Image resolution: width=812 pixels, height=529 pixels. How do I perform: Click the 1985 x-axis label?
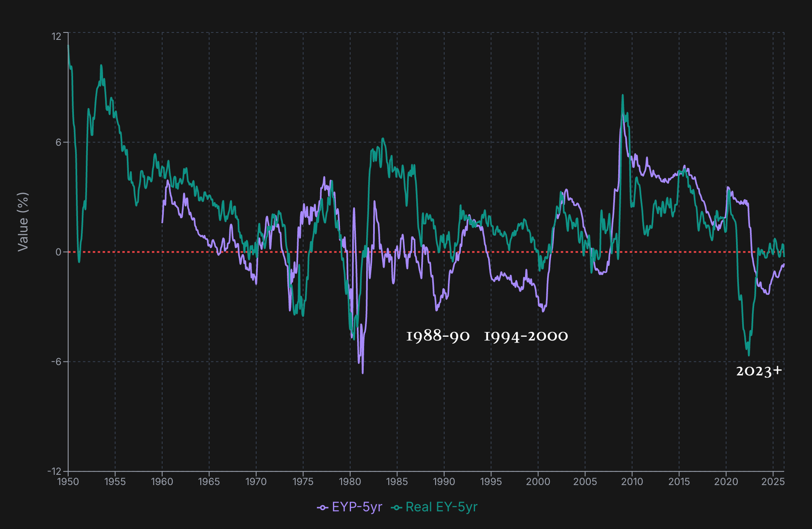coord(397,482)
